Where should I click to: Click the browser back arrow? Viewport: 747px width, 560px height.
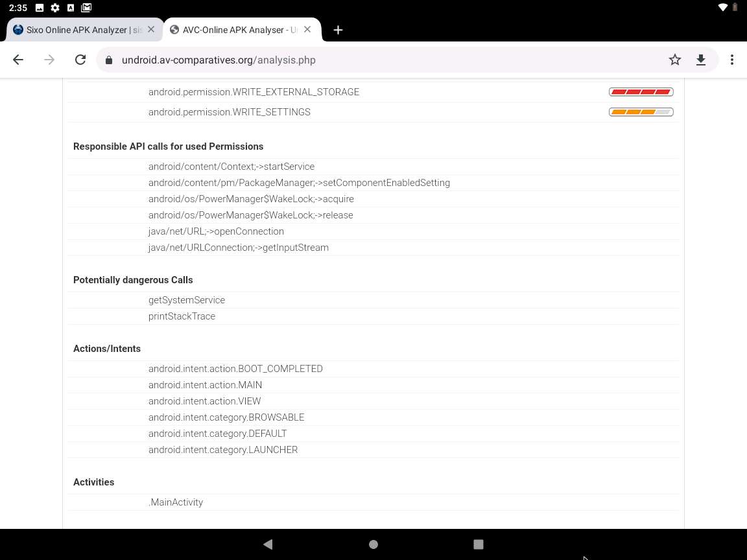click(18, 60)
